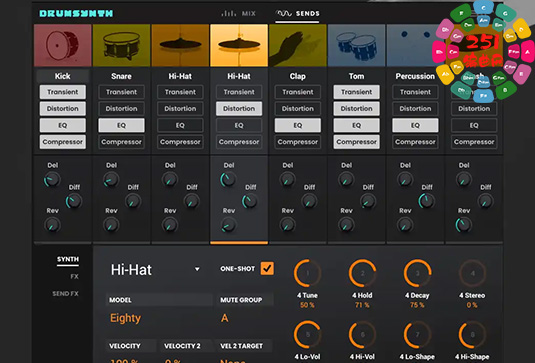Viewport: 535px width, 363px height.
Task: Uncheck the ONE-SHOT checkbox
Action: tap(267, 268)
